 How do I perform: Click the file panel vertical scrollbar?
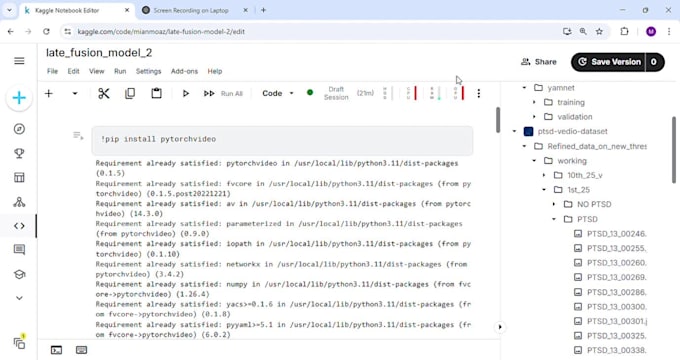673,150
